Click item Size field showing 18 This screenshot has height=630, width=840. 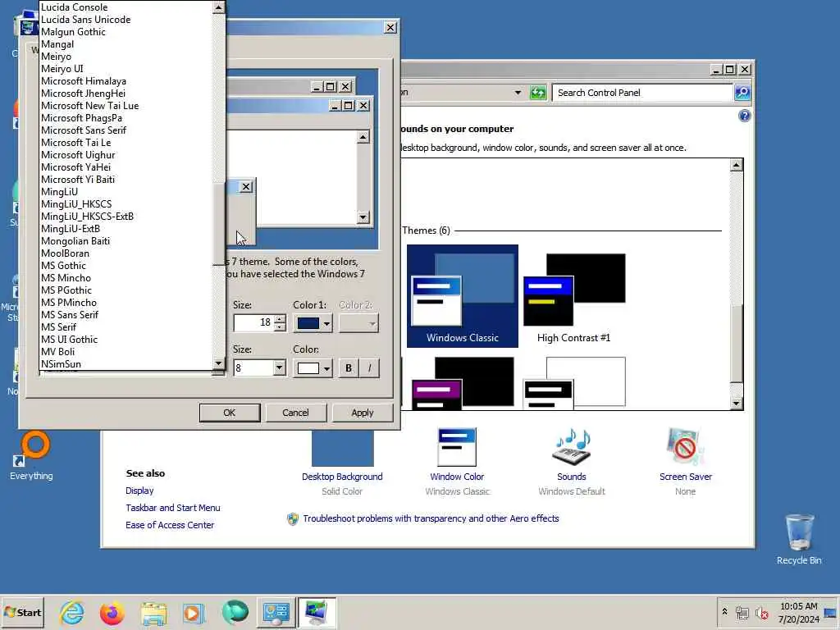click(x=254, y=322)
